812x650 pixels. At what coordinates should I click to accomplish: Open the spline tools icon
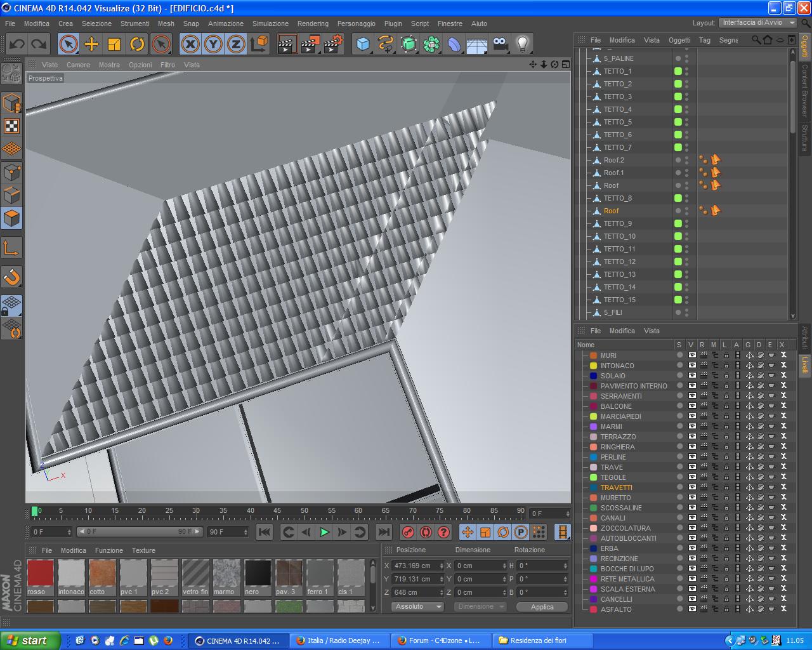click(386, 44)
